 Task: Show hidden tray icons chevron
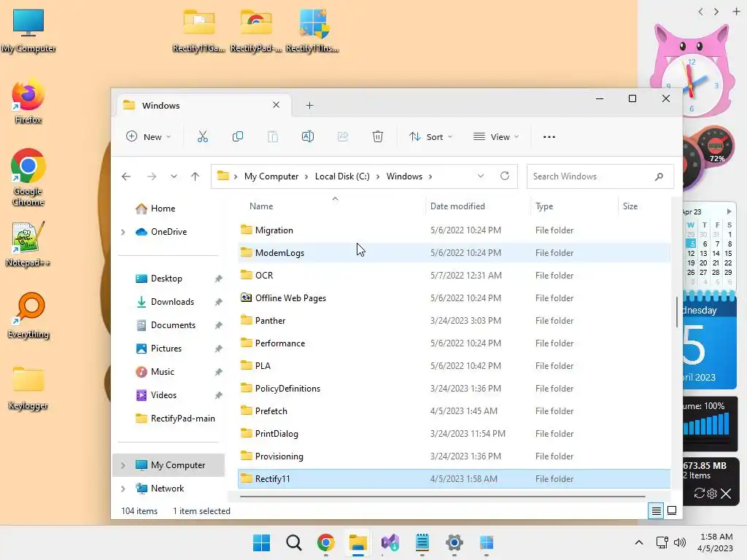(x=639, y=542)
